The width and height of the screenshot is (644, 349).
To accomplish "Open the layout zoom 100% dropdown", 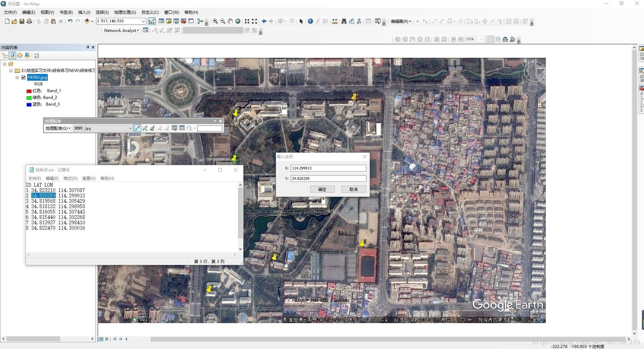I will [482, 39].
